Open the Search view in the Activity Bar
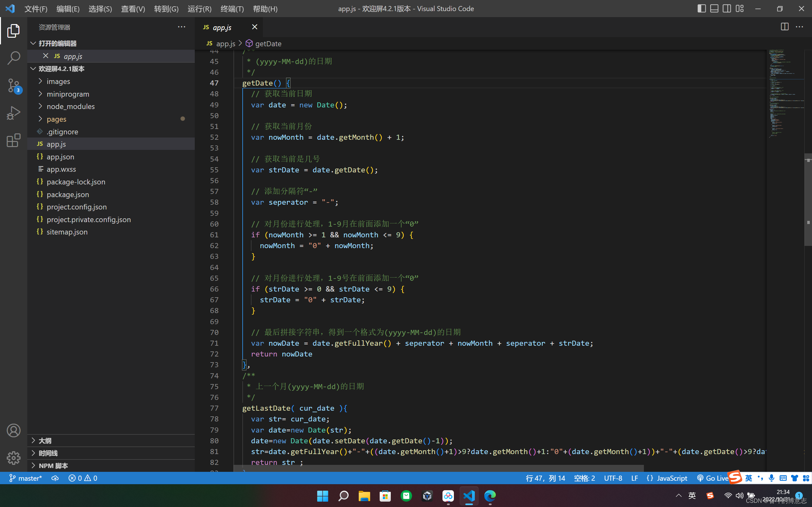 [13, 58]
